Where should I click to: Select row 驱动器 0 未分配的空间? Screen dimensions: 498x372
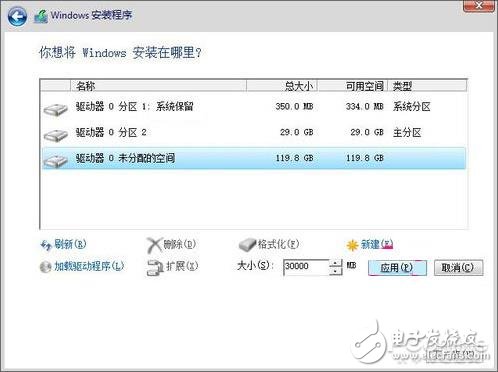coord(254,158)
